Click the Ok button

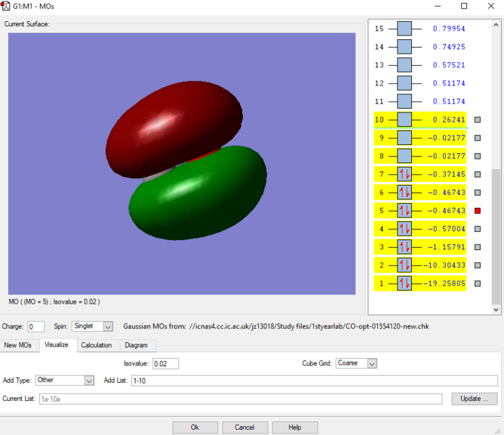tap(195, 427)
